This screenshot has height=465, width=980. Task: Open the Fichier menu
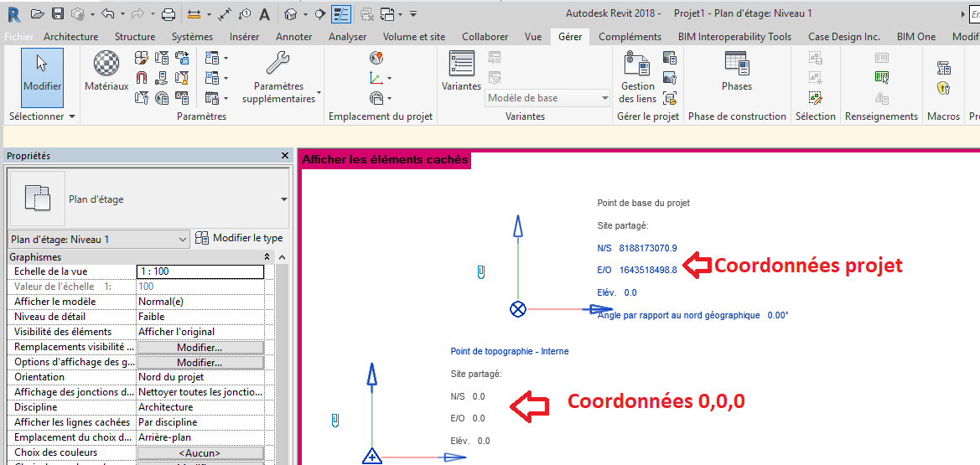(18, 37)
